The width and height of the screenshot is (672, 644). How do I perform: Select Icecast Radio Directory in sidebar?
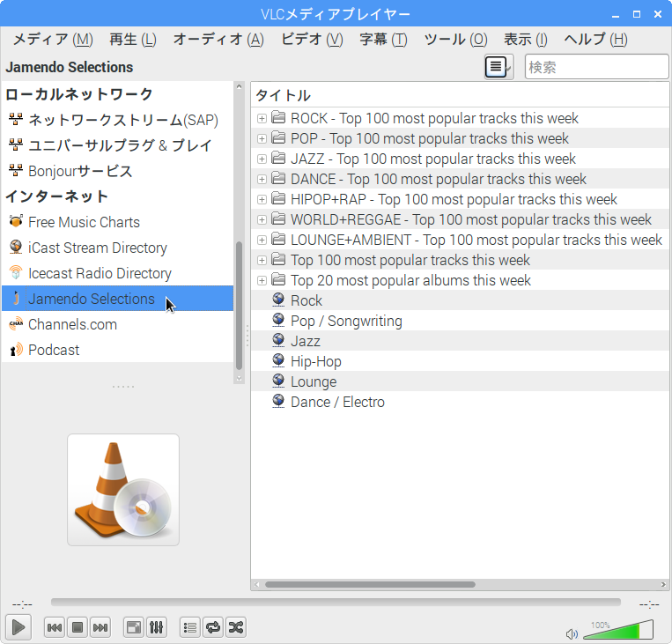click(x=100, y=273)
